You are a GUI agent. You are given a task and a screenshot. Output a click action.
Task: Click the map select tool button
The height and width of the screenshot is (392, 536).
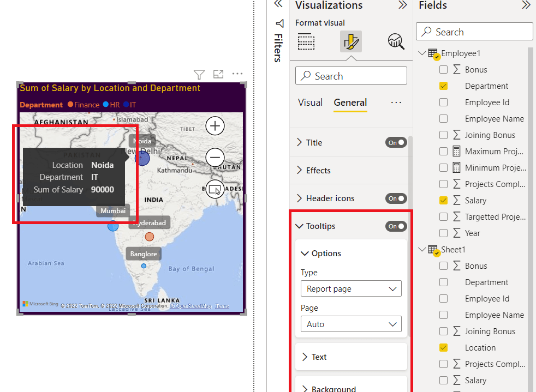(215, 189)
